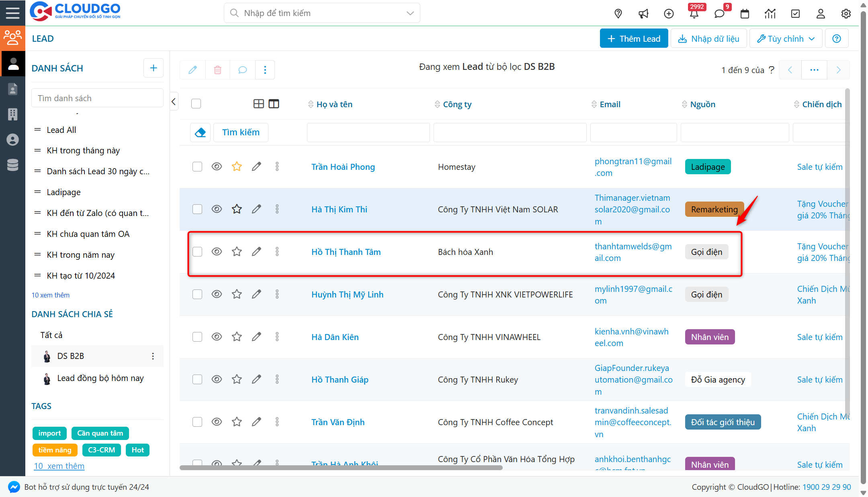Switch to split column view icon
This screenshot has width=868, height=497.
point(274,104)
